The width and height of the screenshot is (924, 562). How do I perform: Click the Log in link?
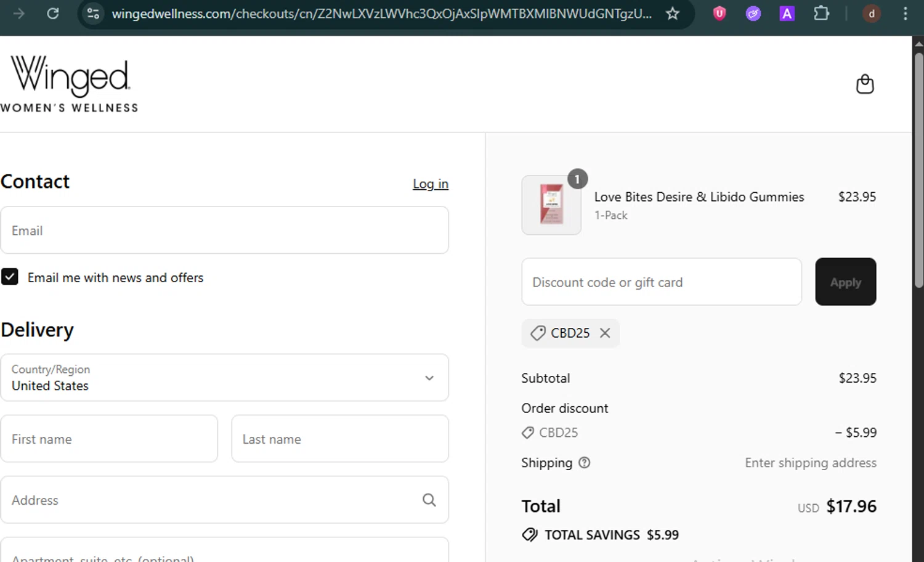[431, 184]
